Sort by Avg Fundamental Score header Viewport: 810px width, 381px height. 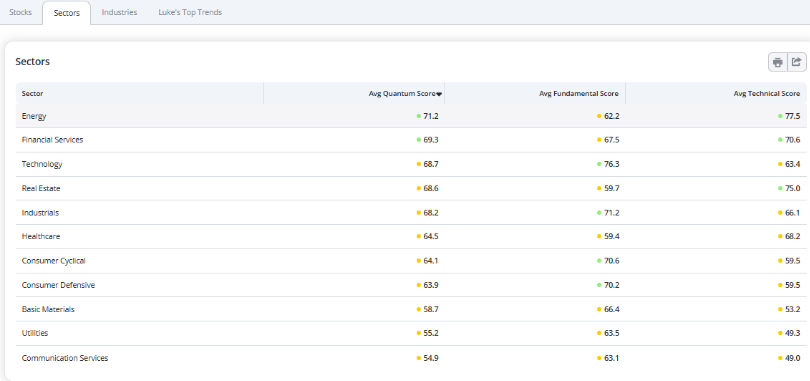point(579,93)
